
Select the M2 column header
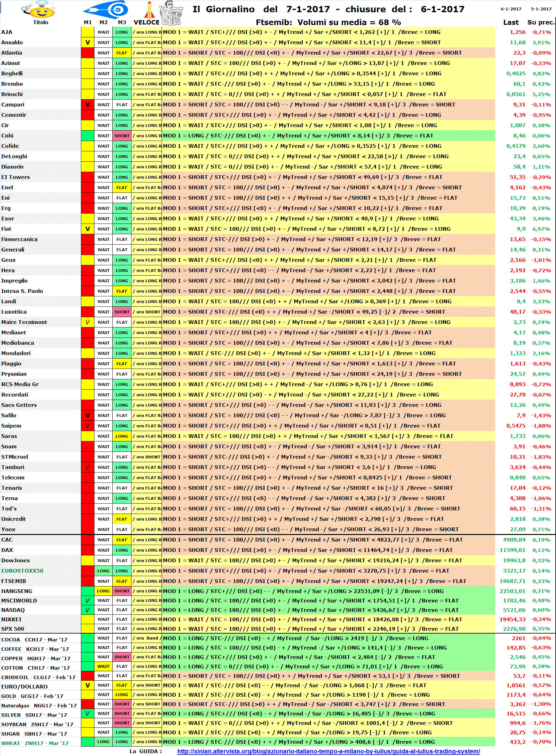[103, 22]
